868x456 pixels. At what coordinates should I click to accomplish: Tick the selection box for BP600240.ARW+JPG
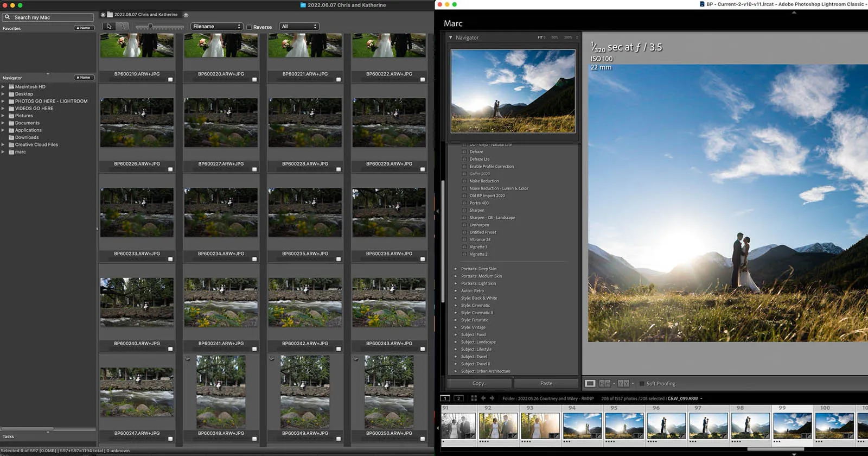click(170, 349)
